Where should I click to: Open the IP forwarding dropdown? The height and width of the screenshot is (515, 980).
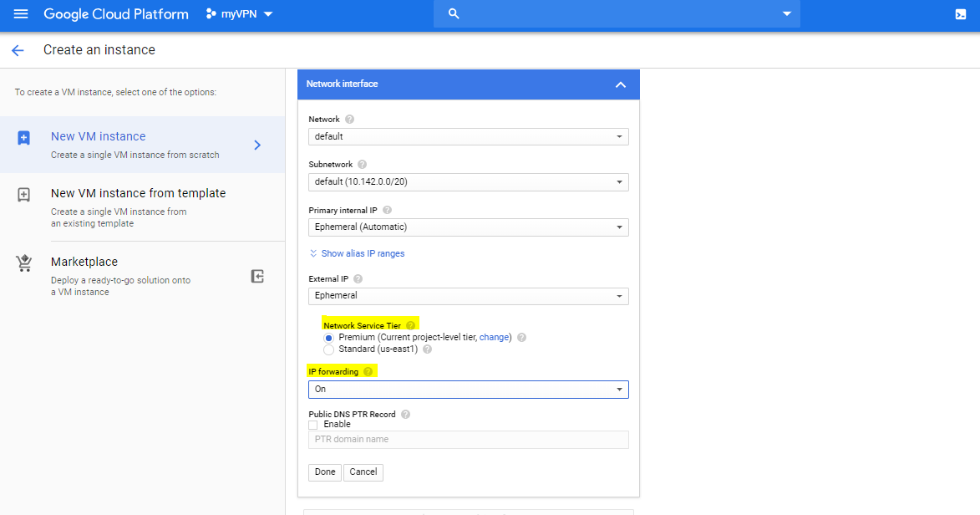coord(469,390)
